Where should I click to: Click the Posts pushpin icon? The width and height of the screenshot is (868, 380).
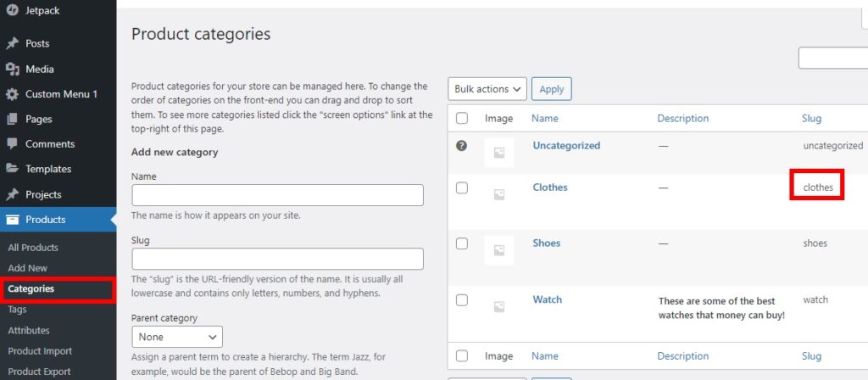(x=12, y=43)
